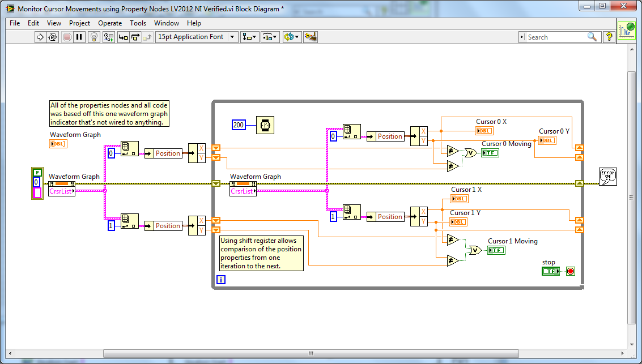Click the Step Over button
642x364 pixels.
[x=135, y=37]
